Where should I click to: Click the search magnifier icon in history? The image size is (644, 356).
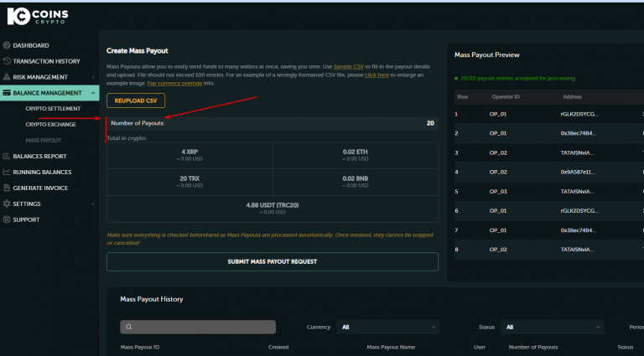[x=128, y=327]
